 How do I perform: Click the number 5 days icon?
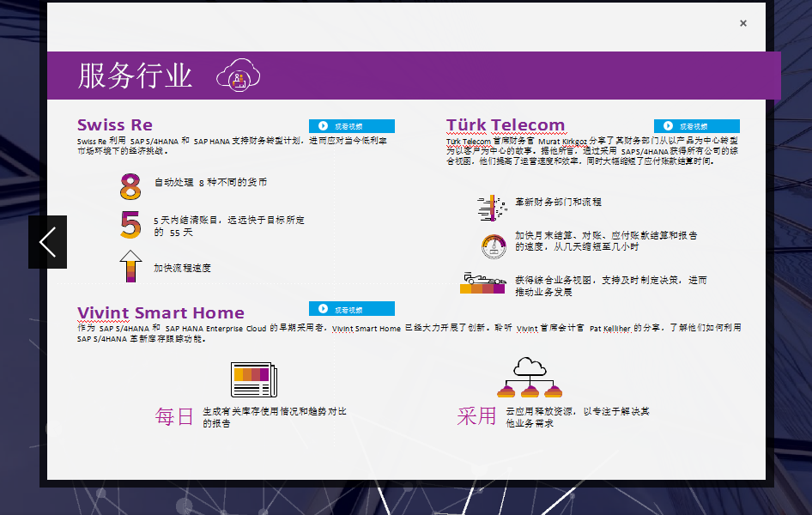click(x=130, y=226)
